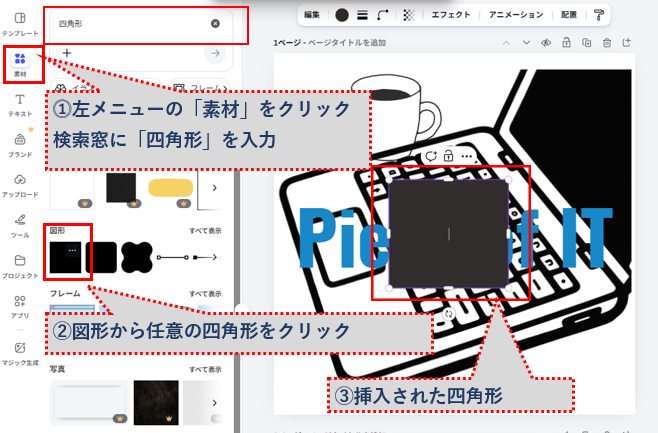Open the エフェクト (Effects) menu
658x433 pixels.
coord(450,15)
